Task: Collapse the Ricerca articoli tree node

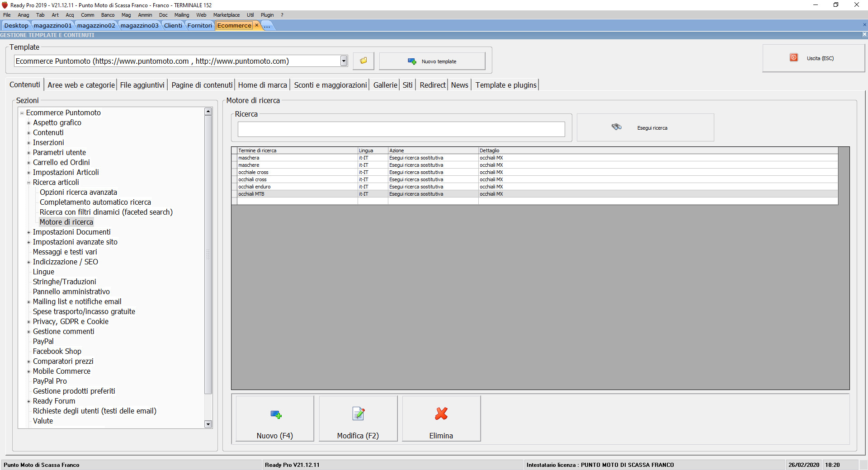Action: click(28, 183)
